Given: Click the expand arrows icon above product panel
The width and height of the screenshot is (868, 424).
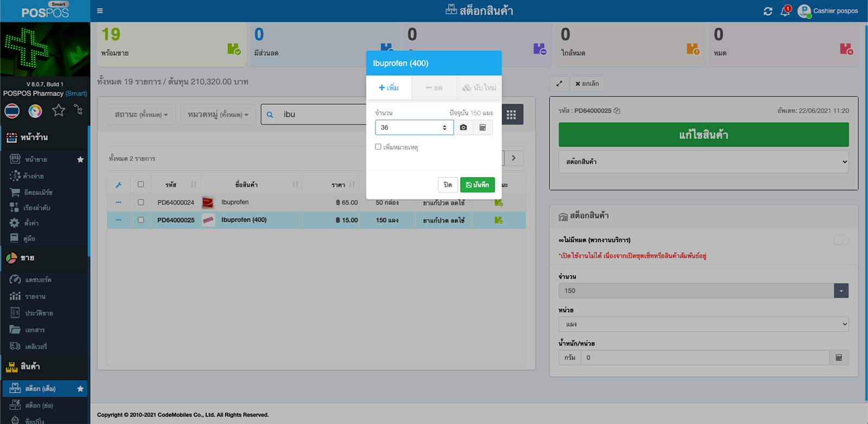Looking at the screenshot, I should point(559,83).
